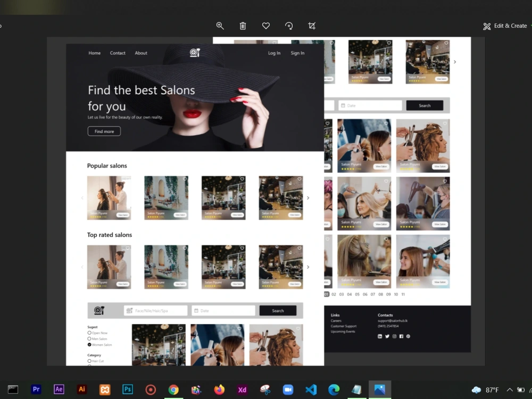
Task: Click the Home nav item
Action: [94, 53]
